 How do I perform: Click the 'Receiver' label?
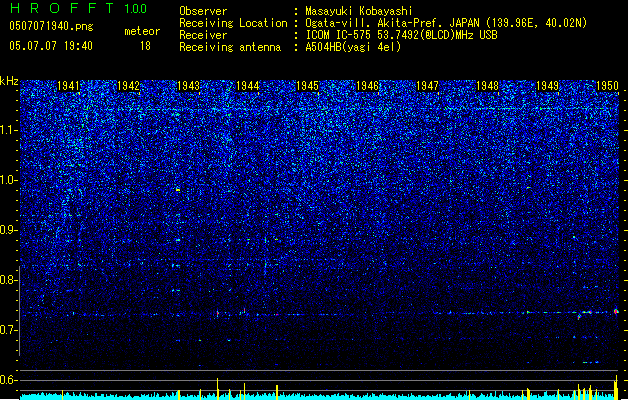203,35
